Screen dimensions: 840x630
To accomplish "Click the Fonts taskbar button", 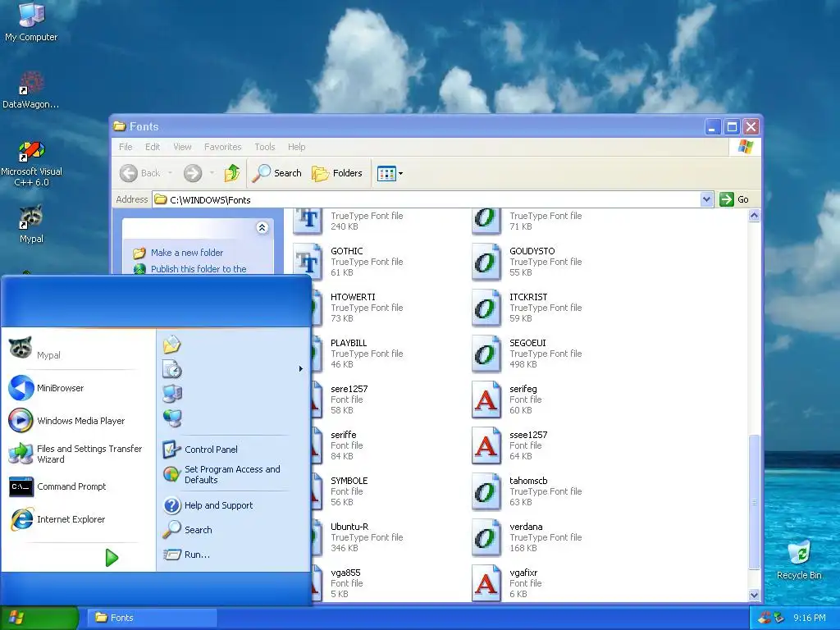I will [x=152, y=618].
